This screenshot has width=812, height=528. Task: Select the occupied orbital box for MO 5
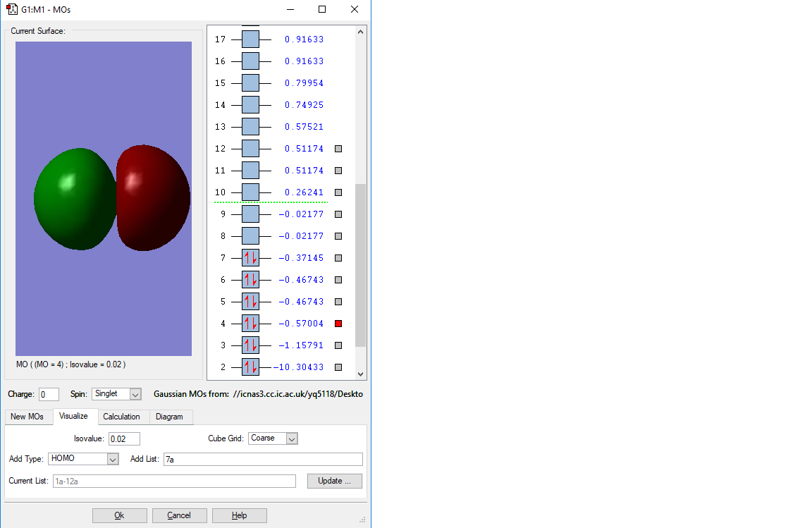(x=251, y=302)
